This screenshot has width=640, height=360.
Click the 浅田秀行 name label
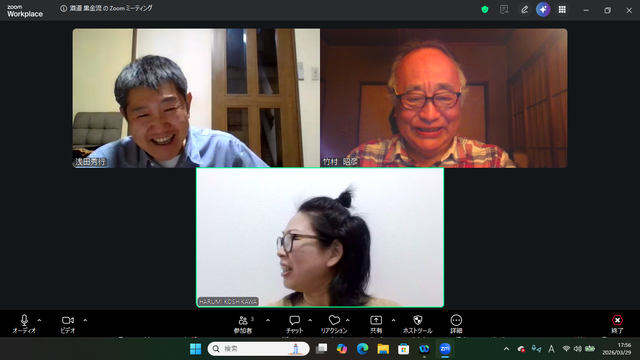tap(90, 162)
